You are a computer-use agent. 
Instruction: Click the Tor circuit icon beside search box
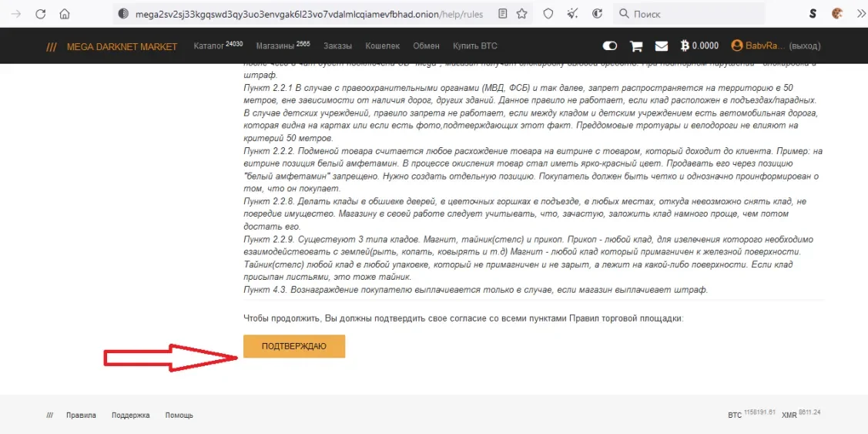pyautogui.click(x=598, y=14)
